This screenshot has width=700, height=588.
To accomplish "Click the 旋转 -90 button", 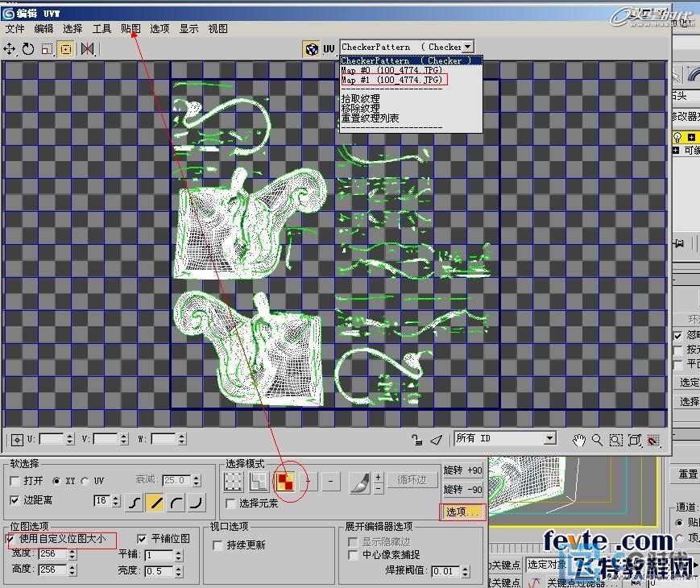I will pyautogui.click(x=463, y=490).
